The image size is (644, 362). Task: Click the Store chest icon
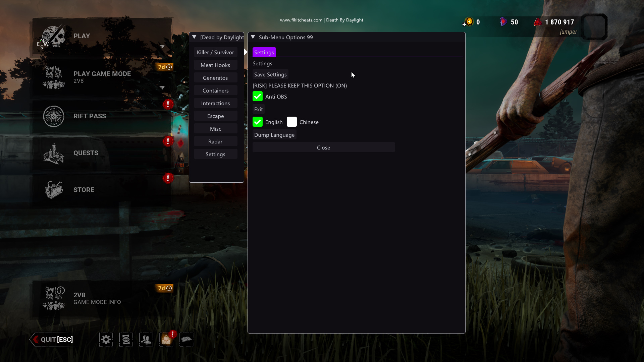[54, 190]
